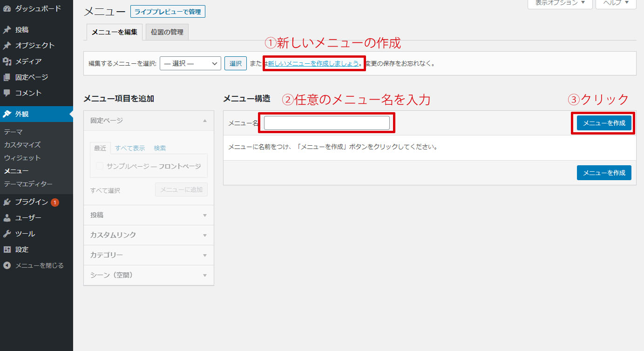Click the lower メニューを作成 button

point(604,173)
